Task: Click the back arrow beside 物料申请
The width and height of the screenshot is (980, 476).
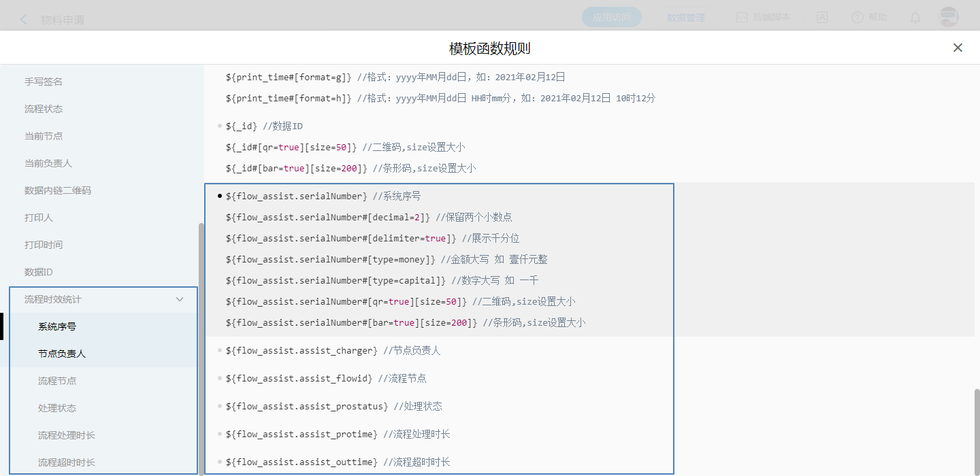Action: 24,19
